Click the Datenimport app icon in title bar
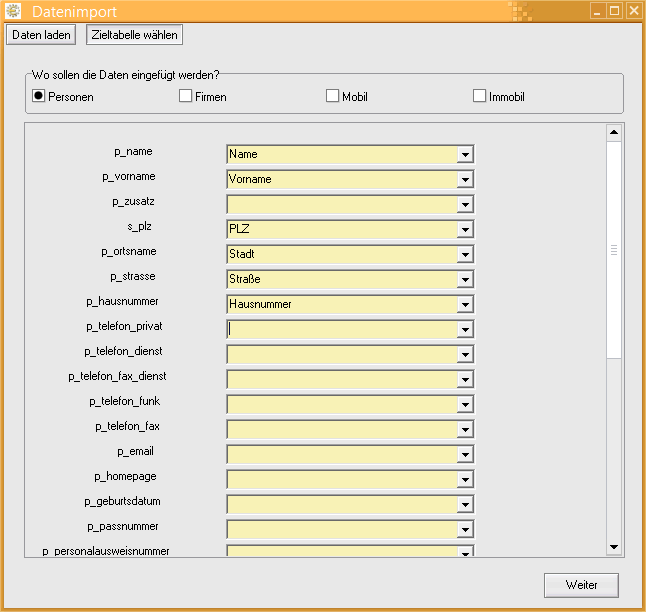The height and width of the screenshot is (612, 646). 13,11
